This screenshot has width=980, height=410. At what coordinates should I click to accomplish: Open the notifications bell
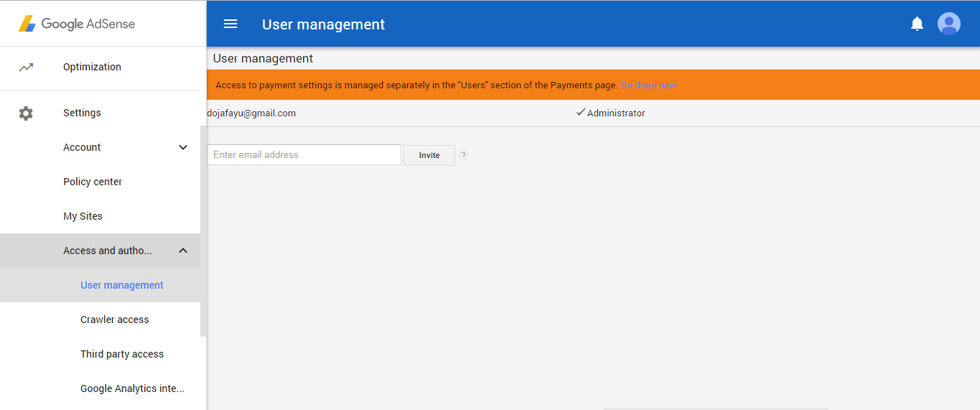(x=917, y=24)
